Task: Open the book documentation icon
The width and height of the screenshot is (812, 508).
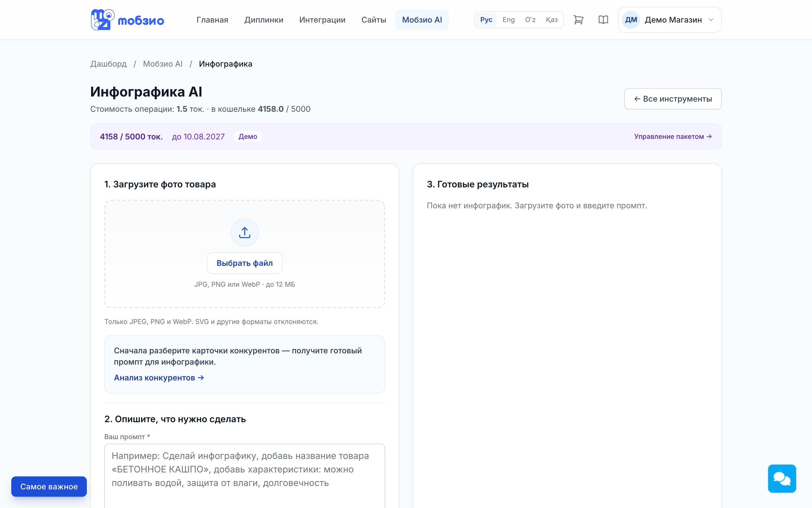Action: tap(603, 20)
